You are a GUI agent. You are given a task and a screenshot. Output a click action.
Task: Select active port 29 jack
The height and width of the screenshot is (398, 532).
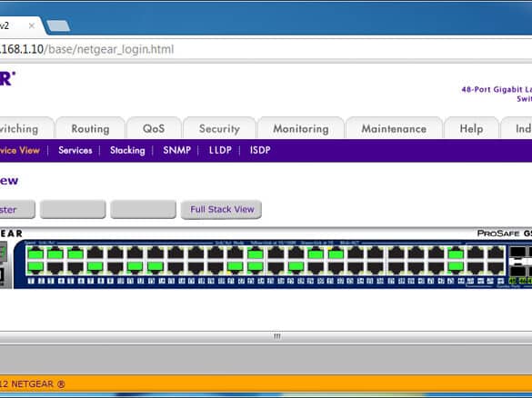click(x=316, y=254)
